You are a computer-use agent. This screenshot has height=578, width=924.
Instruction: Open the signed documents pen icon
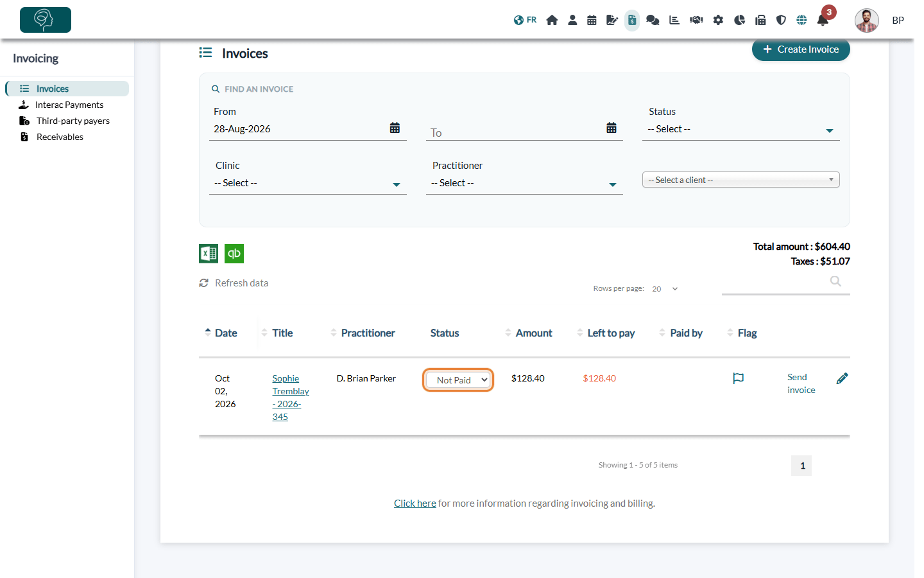[612, 20]
